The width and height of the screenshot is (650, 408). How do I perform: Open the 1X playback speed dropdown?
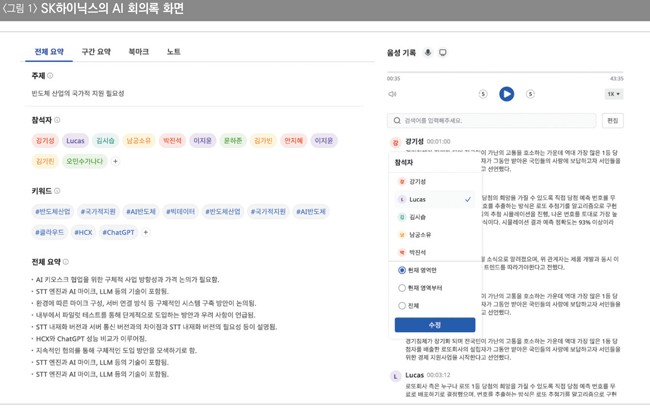point(613,94)
